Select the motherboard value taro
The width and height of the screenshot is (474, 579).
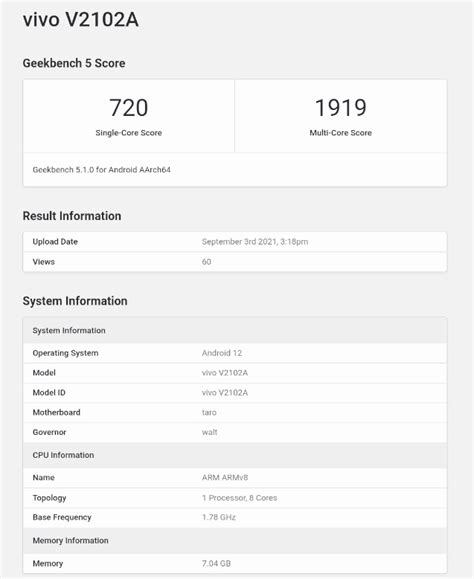coord(209,412)
